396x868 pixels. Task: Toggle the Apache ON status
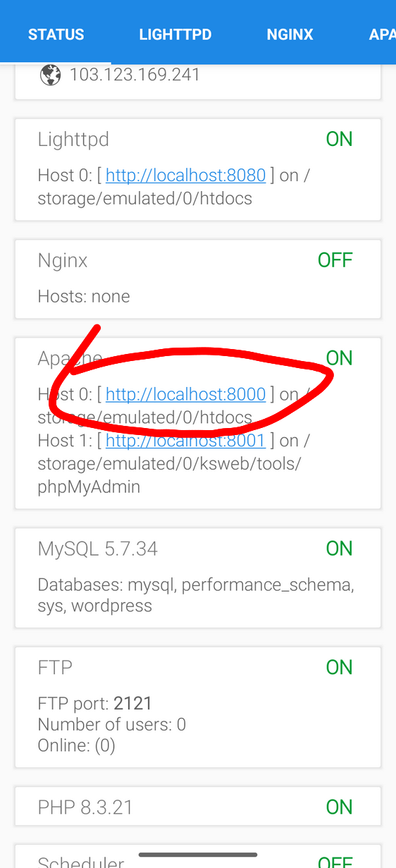point(339,358)
